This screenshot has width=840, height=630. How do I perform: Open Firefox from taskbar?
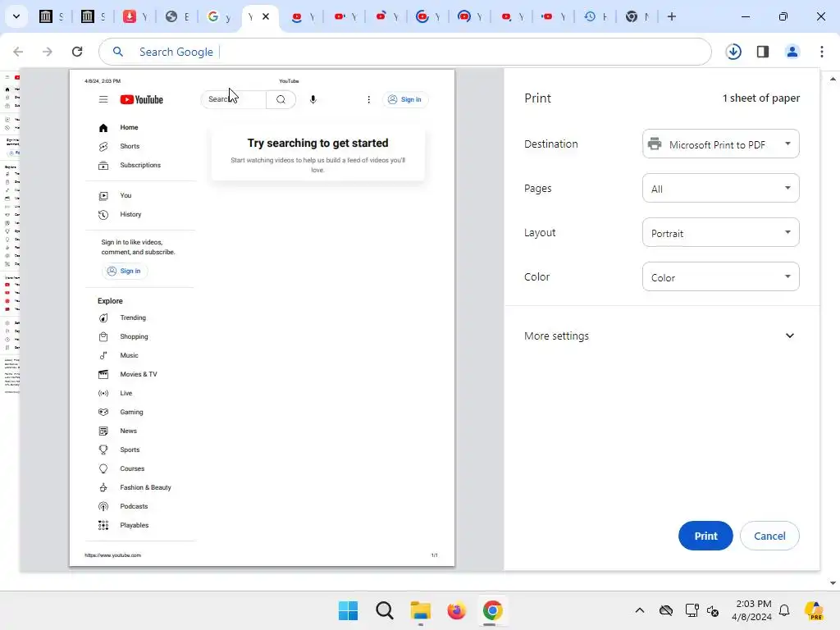pos(456,610)
